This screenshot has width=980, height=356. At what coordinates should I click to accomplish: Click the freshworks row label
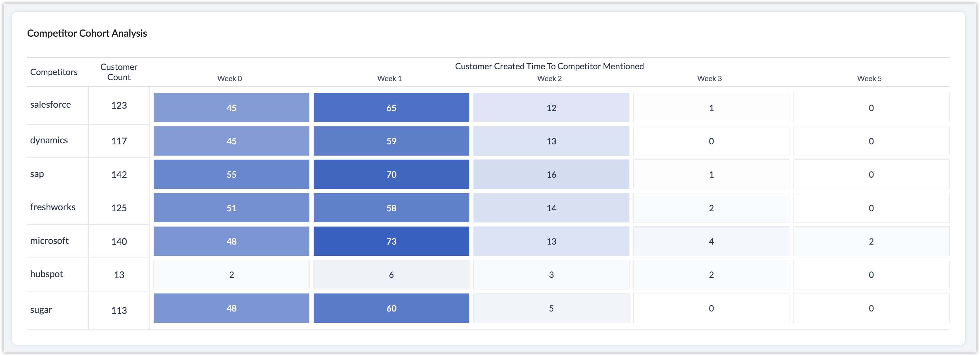(x=52, y=207)
